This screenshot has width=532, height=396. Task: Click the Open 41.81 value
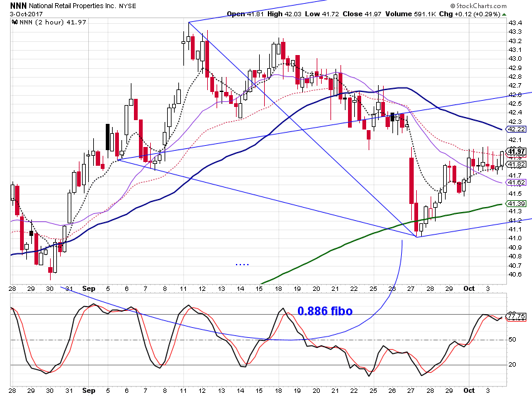point(245,14)
